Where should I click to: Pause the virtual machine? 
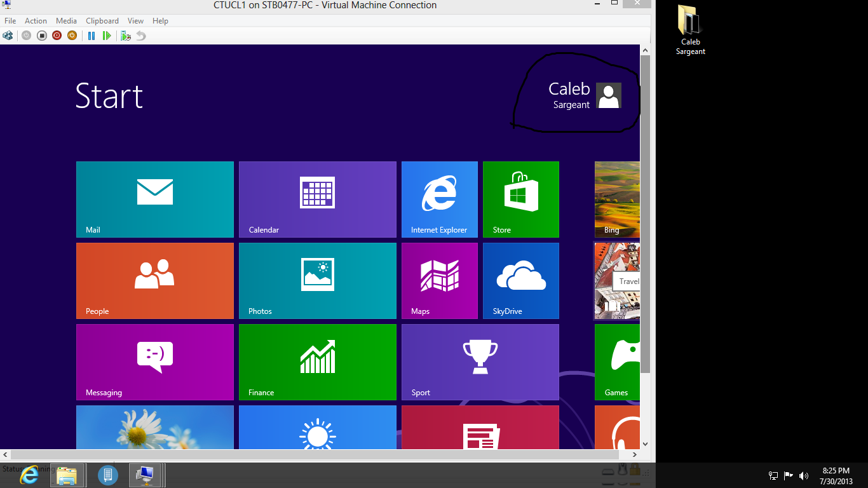[92, 36]
